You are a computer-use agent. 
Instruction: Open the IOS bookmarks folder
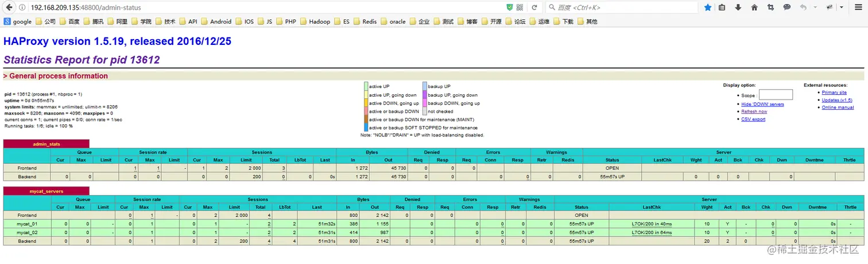click(245, 21)
